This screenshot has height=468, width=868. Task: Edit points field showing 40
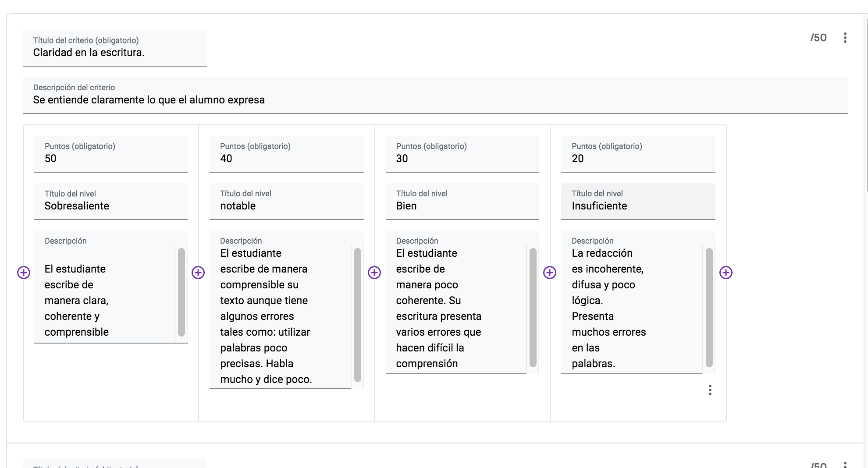coord(286,159)
